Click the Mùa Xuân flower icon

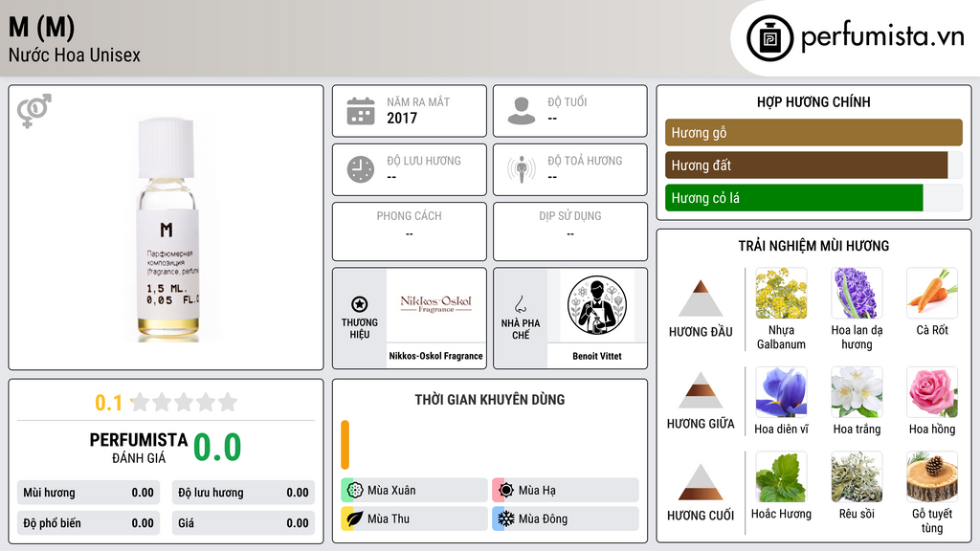(x=355, y=491)
